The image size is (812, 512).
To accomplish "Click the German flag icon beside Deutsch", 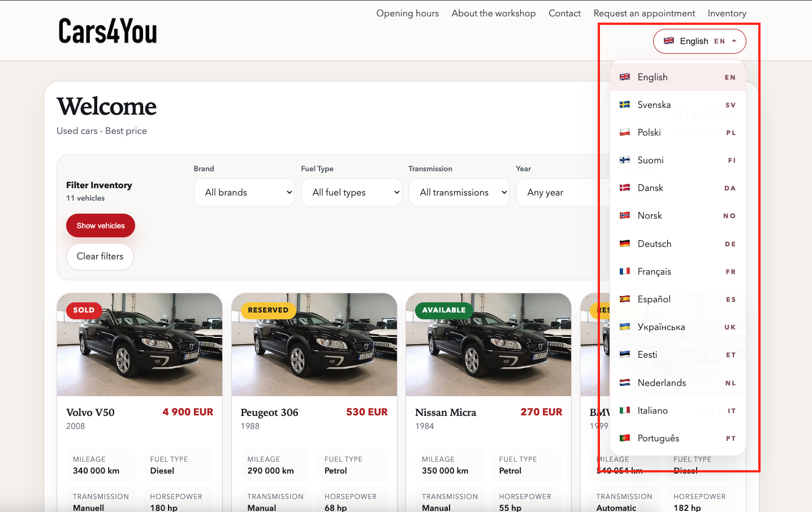I will point(625,244).
